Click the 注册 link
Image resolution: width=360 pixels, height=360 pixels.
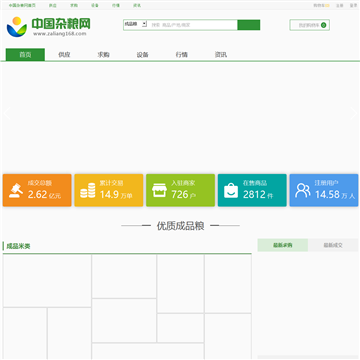[339, 5]
